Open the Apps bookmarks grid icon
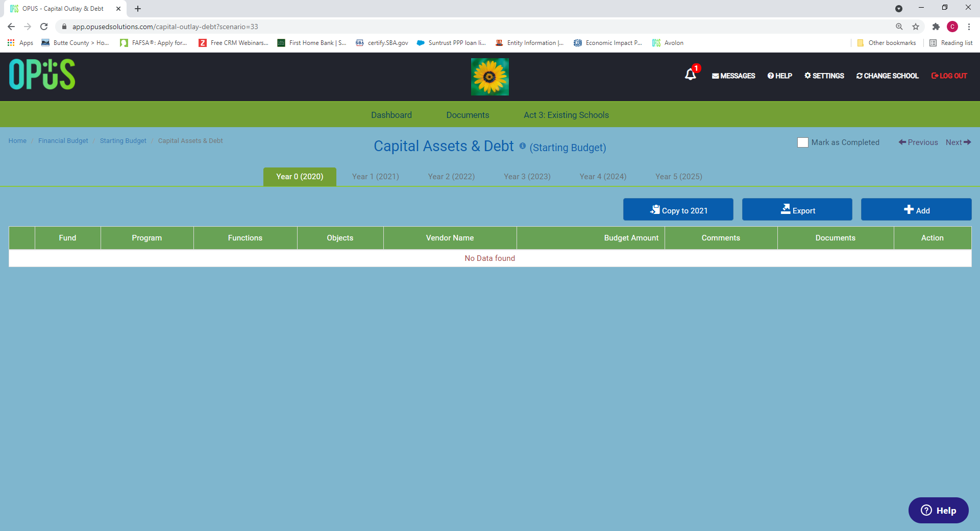Image resolution: width=980 pixels, height=531 pixels. click(x=11, y=43)
